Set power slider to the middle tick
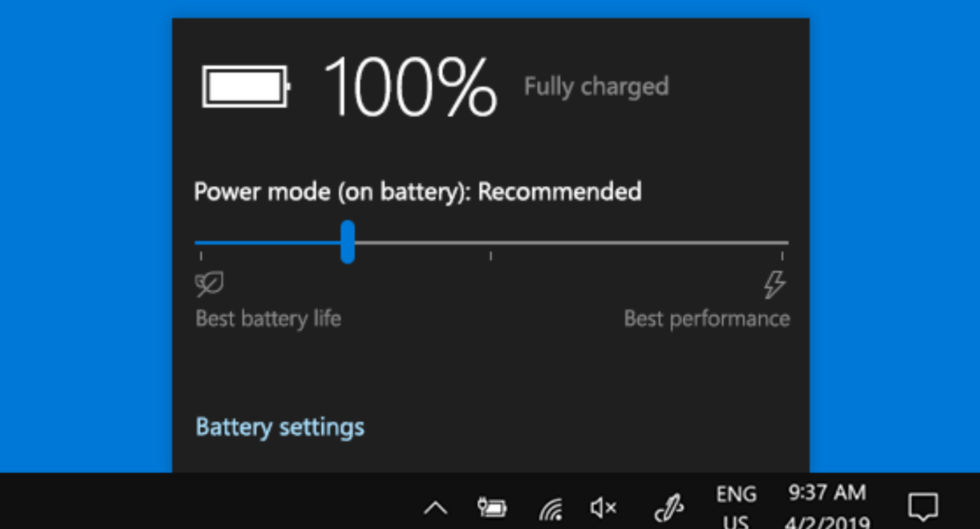The width and height of the screenshot is (980, 529). pyautogui.click(x=491, y=243)
